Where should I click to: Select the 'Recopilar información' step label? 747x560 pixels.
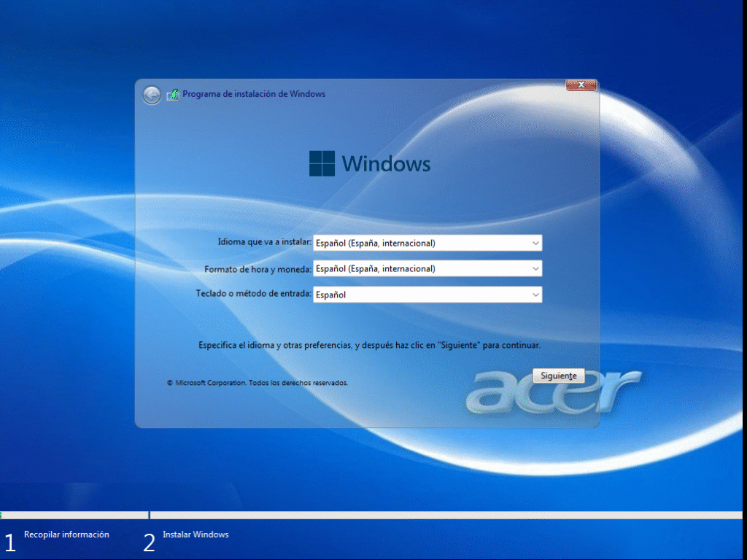coord(66,534)
